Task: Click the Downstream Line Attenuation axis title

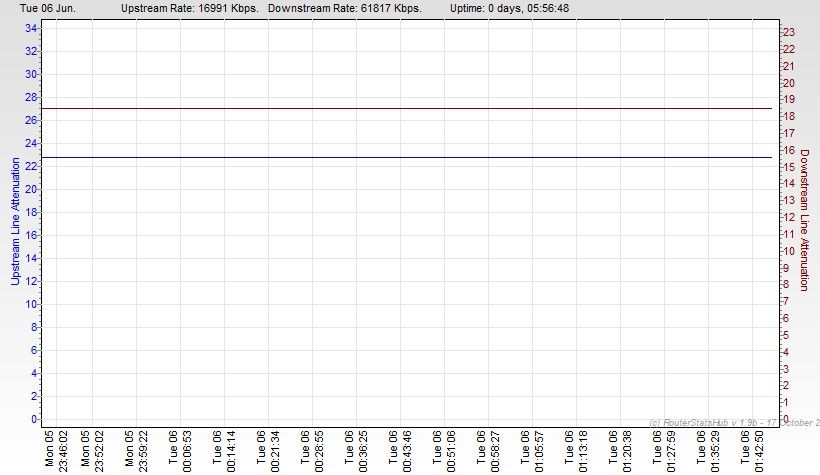Action: click(804, 220)
